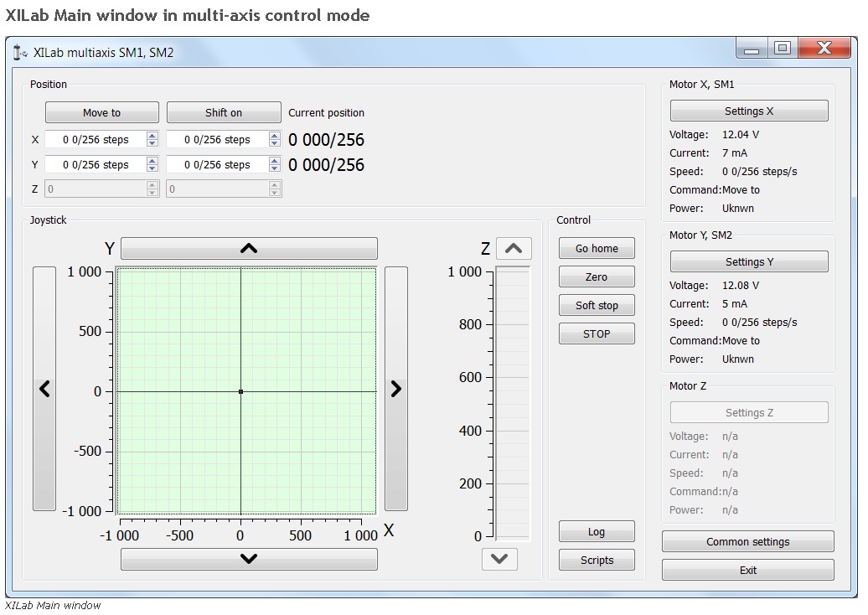Decrement the Y Shift on value with stepper

(274, 168)
